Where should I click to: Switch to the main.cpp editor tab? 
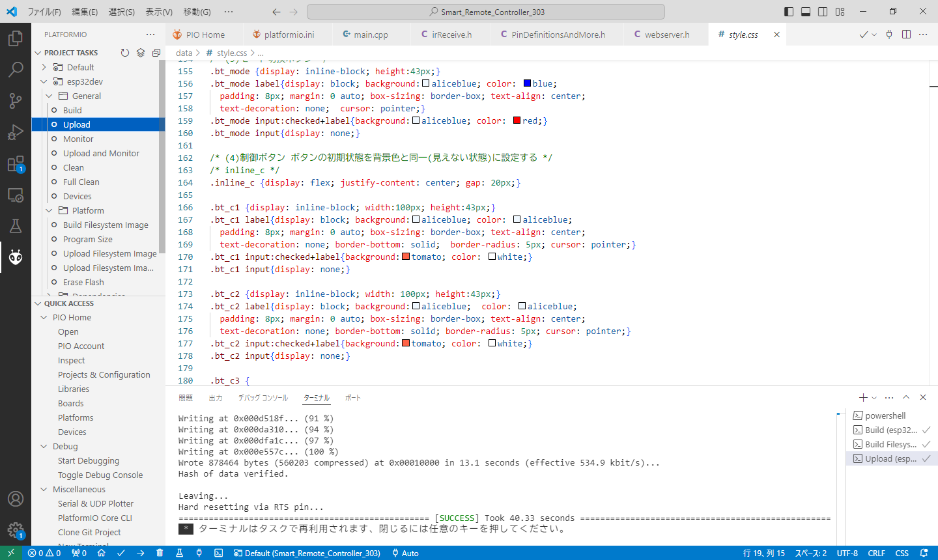click(370, 35)
